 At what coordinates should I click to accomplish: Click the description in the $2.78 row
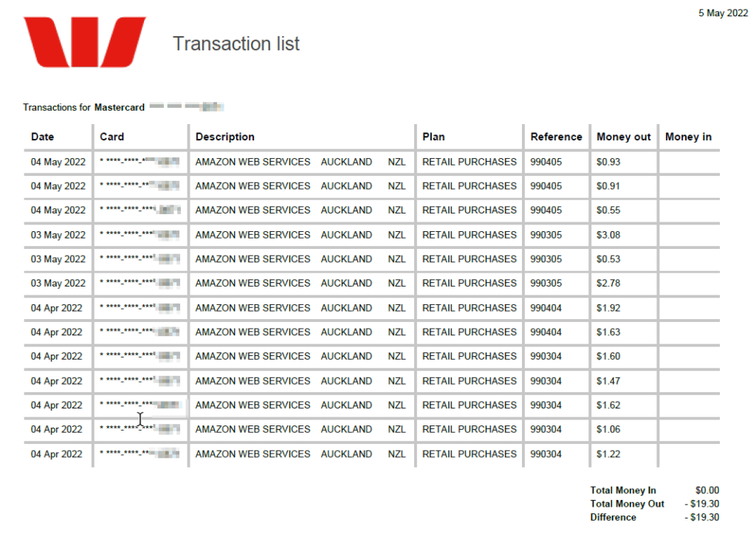tap(300, 283)
